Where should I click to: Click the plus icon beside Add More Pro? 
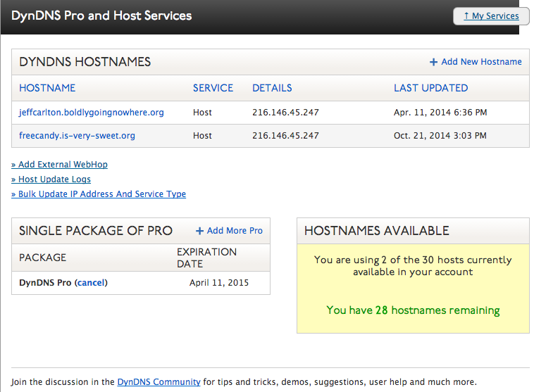tap(200, 231)
